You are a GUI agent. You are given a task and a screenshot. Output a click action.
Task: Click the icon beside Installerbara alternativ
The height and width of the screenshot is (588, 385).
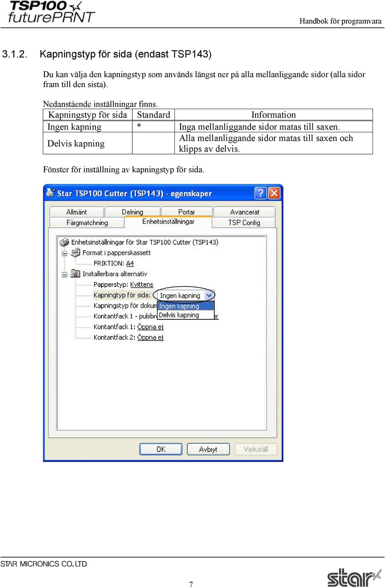[x=75, y=274]
